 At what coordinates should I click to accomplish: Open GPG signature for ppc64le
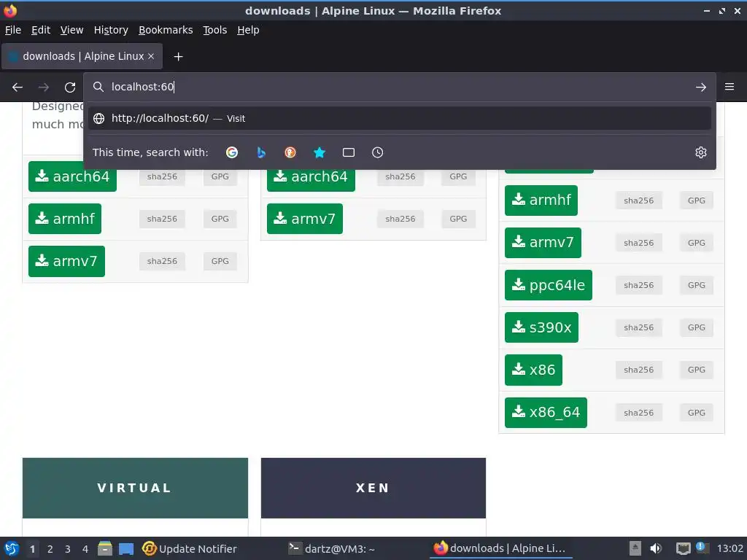[697, 285]
